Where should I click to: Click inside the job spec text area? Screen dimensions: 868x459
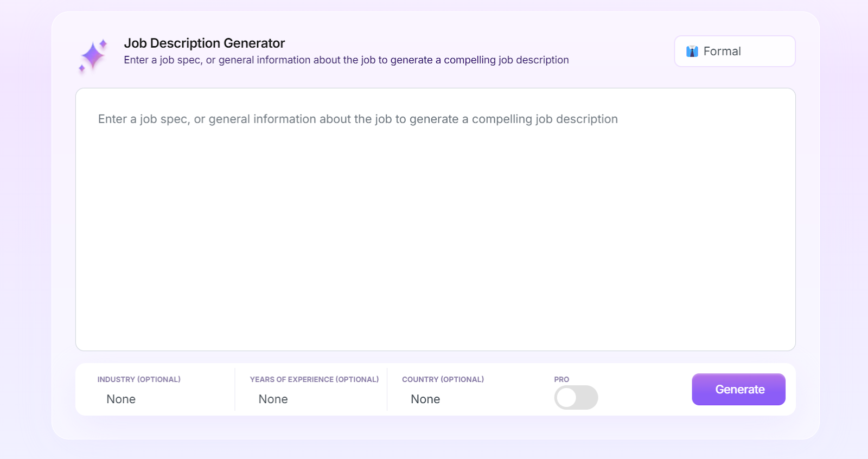pyautogui.click(x=434, y=217)
